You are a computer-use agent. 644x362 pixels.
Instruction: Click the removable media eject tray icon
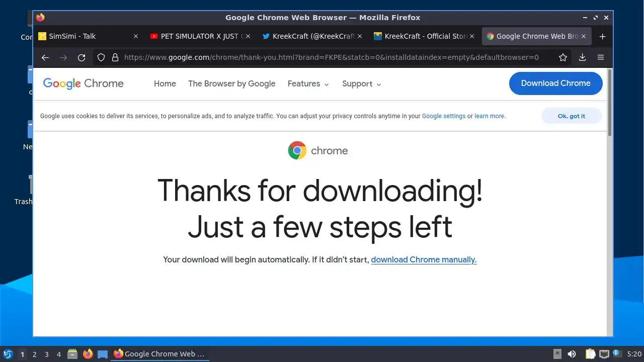click(x=557, y=354)
